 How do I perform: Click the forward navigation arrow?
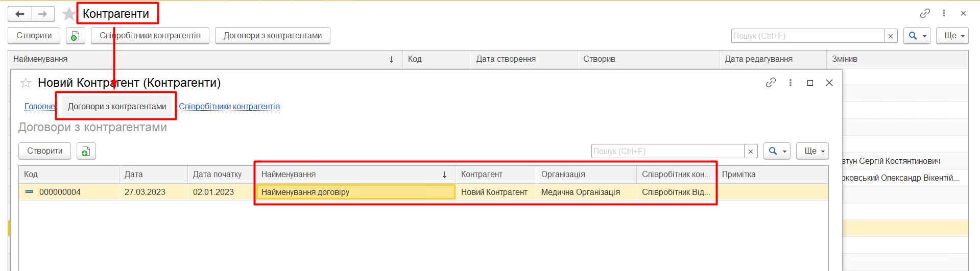click(x=43, y=14)
